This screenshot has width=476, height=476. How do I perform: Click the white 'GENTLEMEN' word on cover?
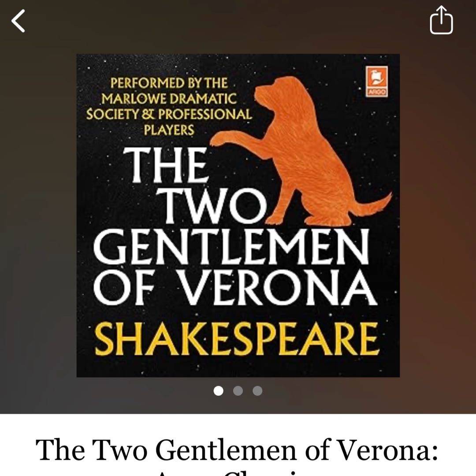coord(231,246)
